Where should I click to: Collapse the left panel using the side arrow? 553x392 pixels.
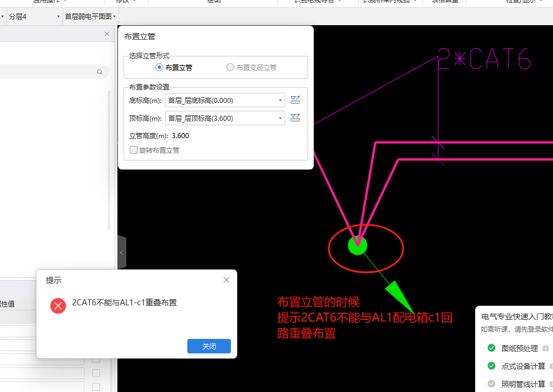(x=122, y=252)
